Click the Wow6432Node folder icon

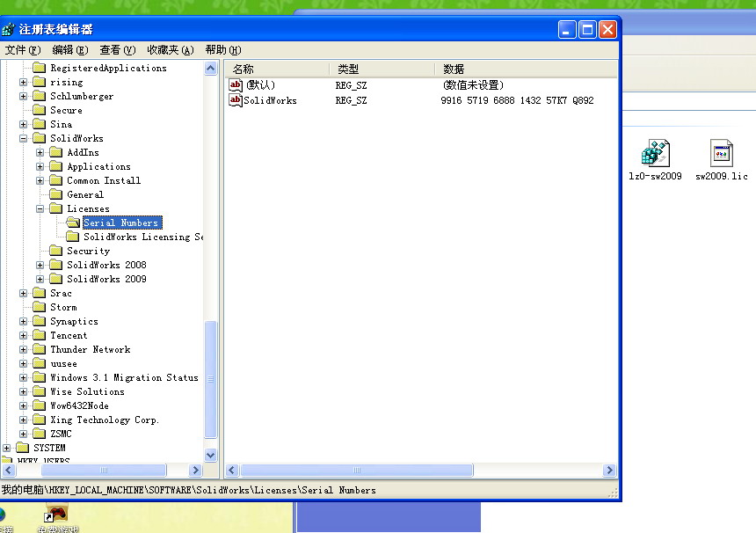(x=39, y=405)
